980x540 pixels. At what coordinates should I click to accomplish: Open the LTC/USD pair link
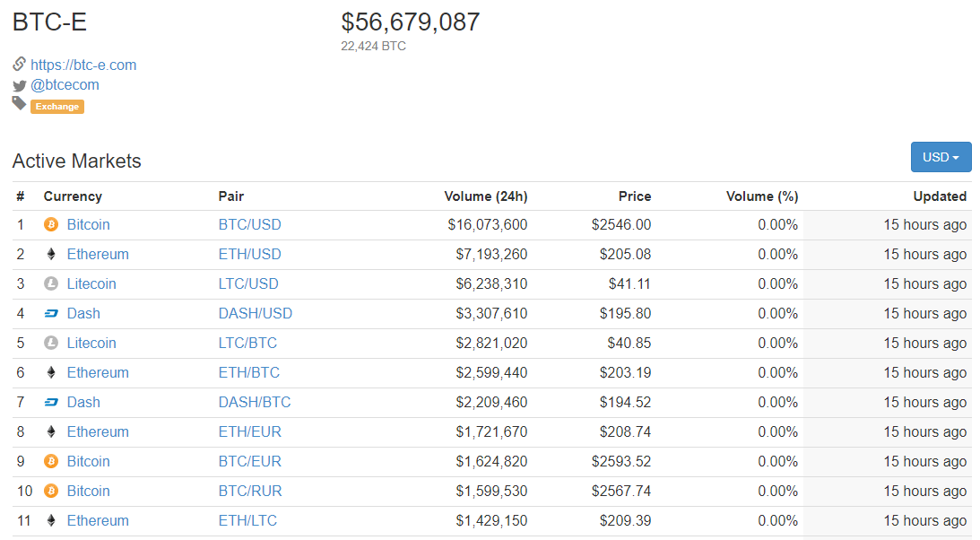pyautogui.click(x=248, y=283)
